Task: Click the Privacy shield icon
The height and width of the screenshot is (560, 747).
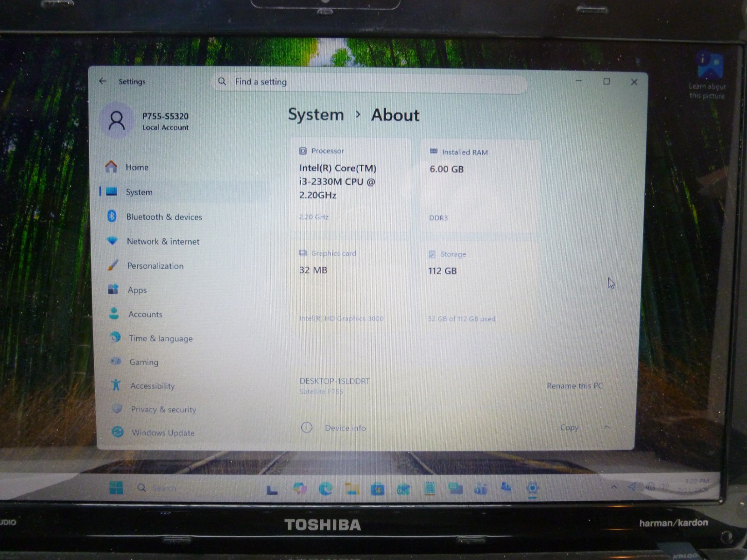Action: [117, 409]
